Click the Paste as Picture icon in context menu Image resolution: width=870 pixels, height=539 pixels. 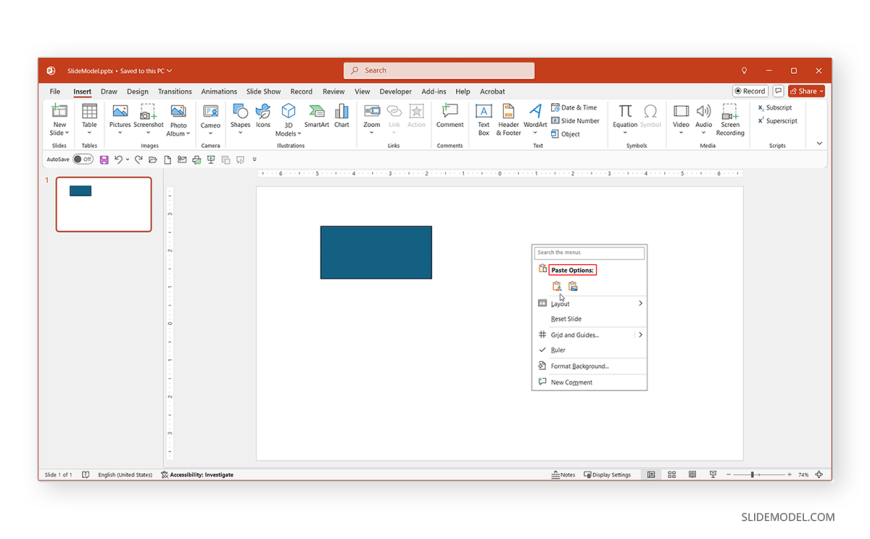click(573, 286)
